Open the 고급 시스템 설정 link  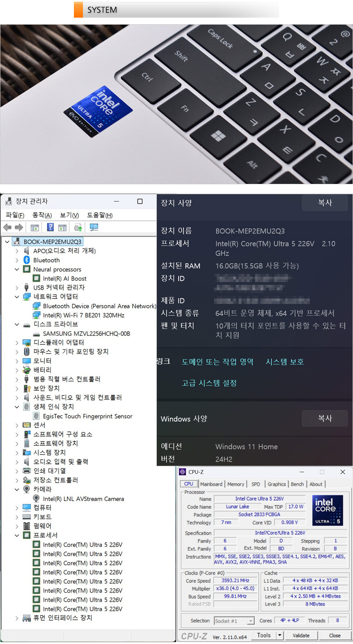point(209,383)
